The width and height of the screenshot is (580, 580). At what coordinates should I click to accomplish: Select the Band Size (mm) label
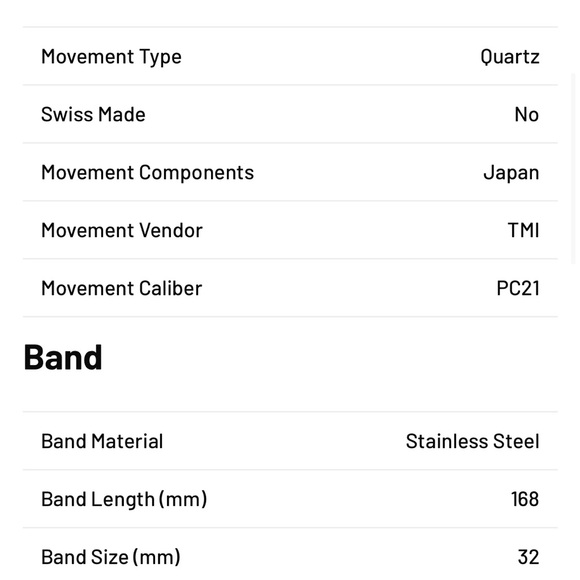pyautogui.click(x=111, y=557)
